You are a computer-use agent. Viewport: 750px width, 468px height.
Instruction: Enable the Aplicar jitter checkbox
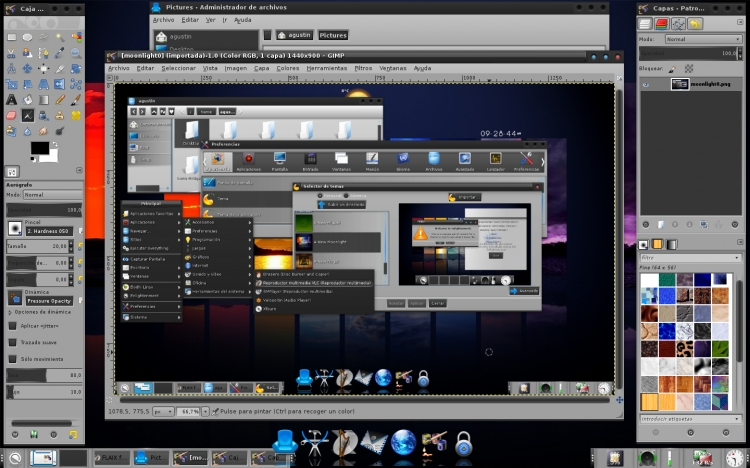coord(13,326)
